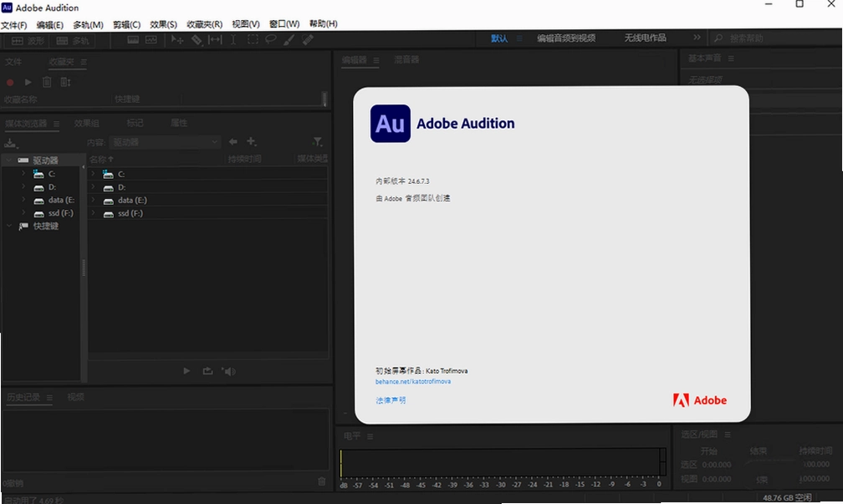Open the 文件(F) menu
The height and width of the screenshot is (504, 843).
14,25
